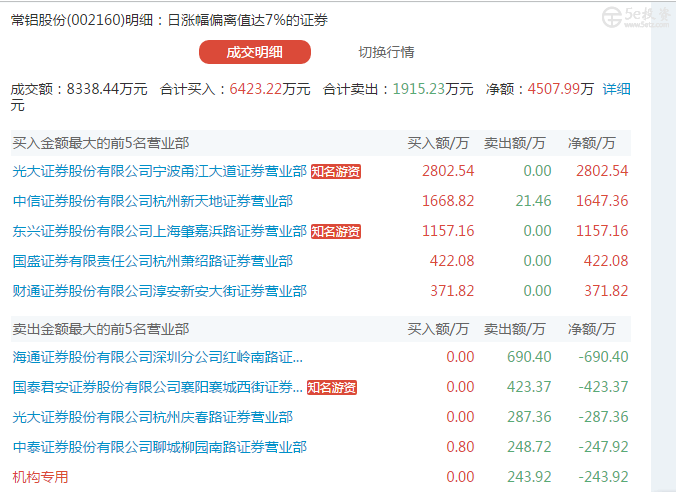Click 净额/万 header in buy table
The width and height of the screenshot is (676, 492).
[x=592, y=143]
